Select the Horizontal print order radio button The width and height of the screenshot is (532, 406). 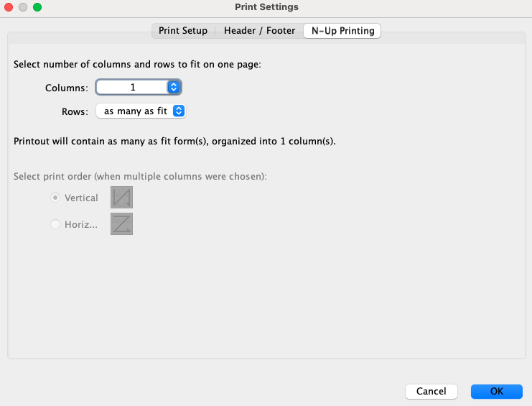pyautogui.click(x=55, y=225)
